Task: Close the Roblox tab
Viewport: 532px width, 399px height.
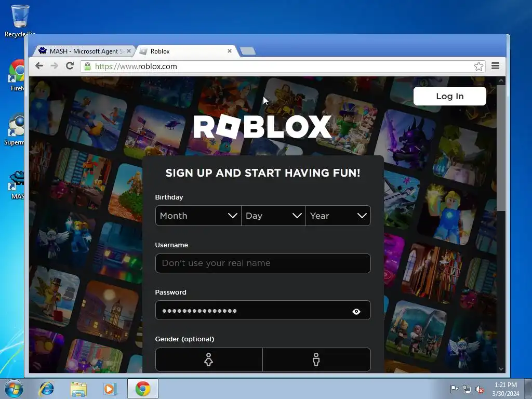Action: click(x=230, y=51)
